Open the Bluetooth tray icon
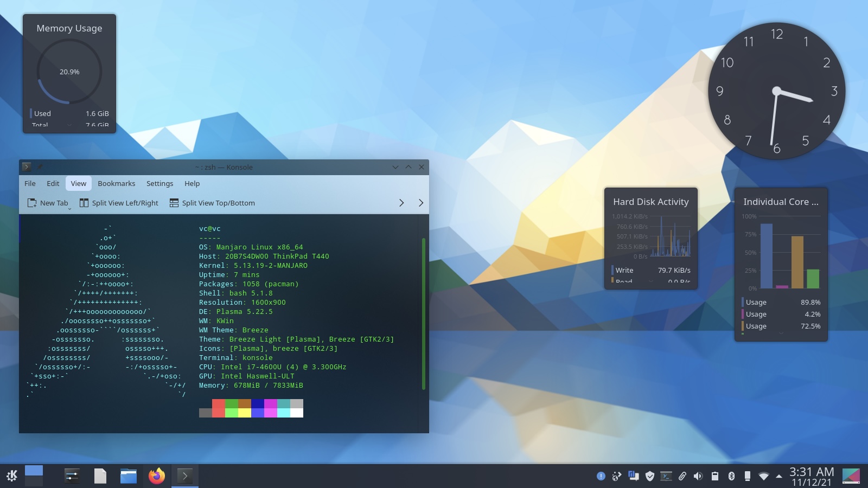Screen dimensions: 868x488 point(731,476)
